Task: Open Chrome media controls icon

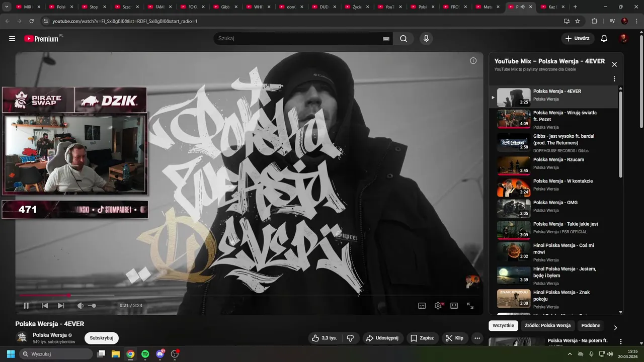Action: click(612, 21)
